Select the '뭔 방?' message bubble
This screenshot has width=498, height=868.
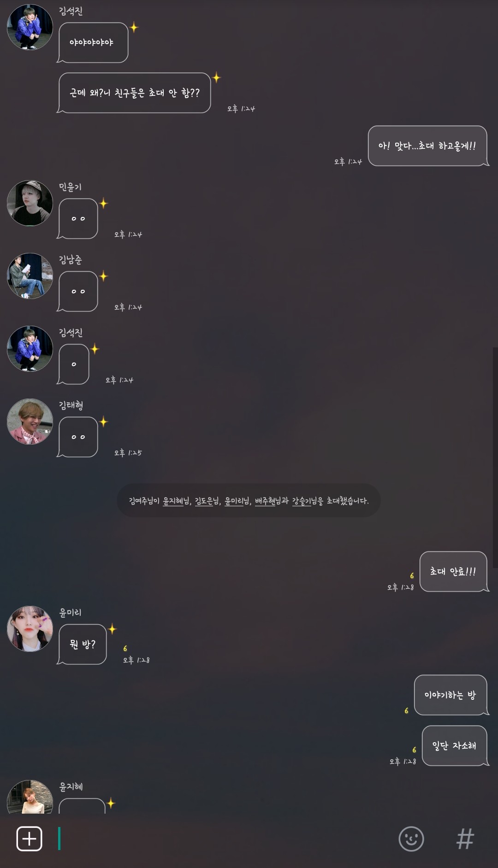click(x=82, y=645)
